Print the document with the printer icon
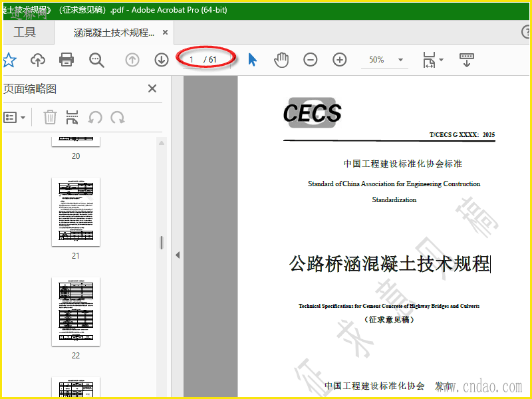 66,60
